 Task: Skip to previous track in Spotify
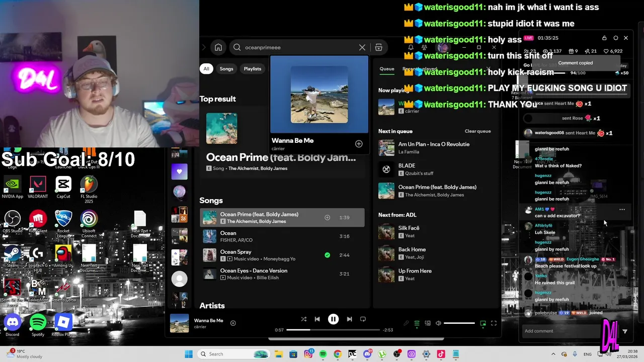point(317,319)
